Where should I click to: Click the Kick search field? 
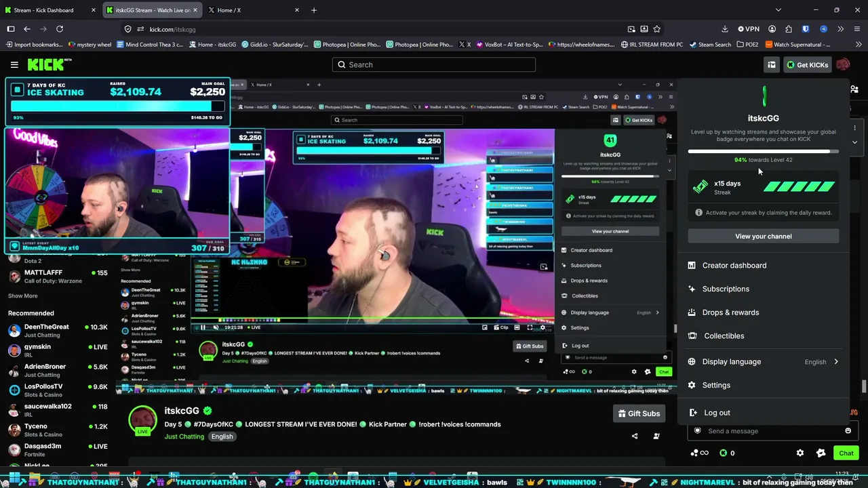point(434,64)
